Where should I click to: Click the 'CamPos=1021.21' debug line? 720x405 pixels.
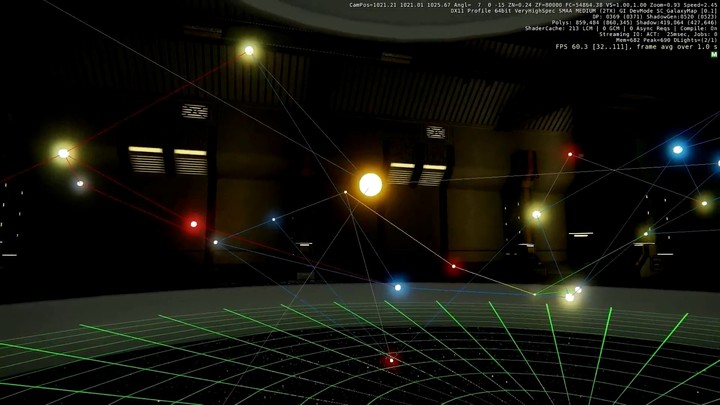coord(533,5)
